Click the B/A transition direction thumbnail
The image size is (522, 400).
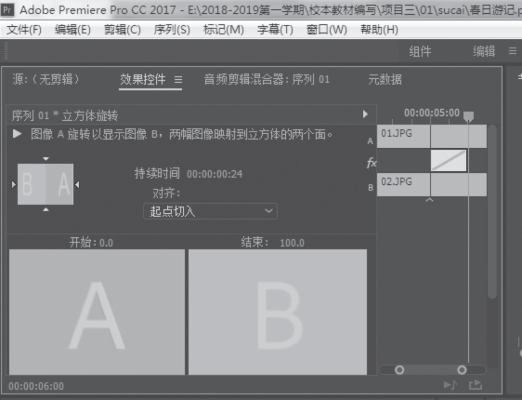point(46,184)
